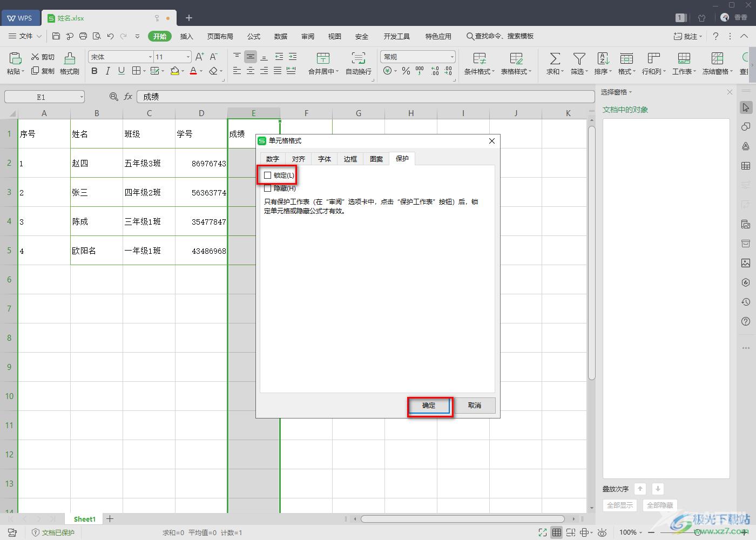Click the align left icon
The width and height of the screenshot is (756, 540).
click(237, 71)
